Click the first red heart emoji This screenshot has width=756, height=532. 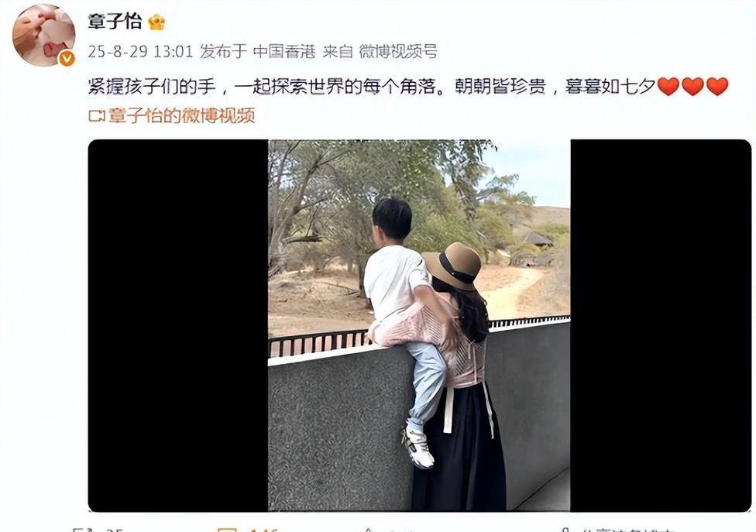668,86
